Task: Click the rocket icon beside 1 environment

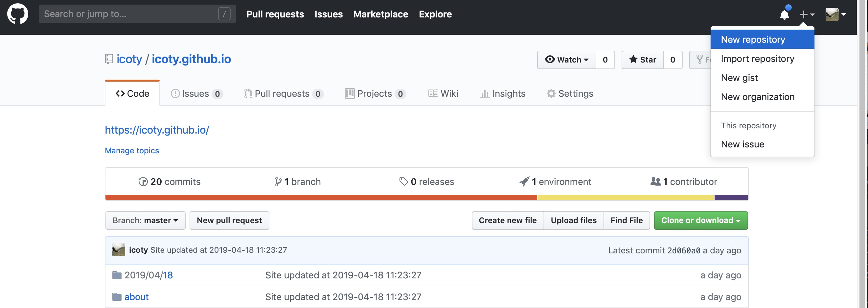Action: [524, 182]
